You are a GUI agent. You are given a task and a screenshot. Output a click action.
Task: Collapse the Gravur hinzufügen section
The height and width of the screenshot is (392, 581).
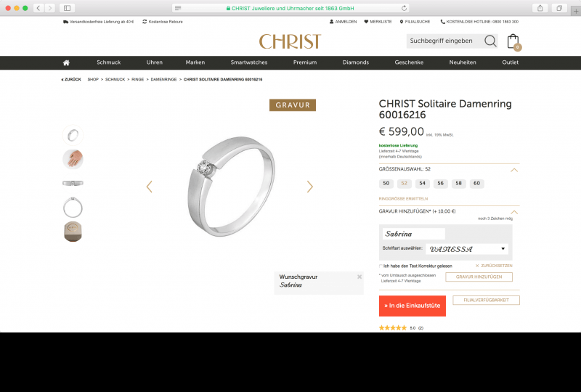(513, 212)
